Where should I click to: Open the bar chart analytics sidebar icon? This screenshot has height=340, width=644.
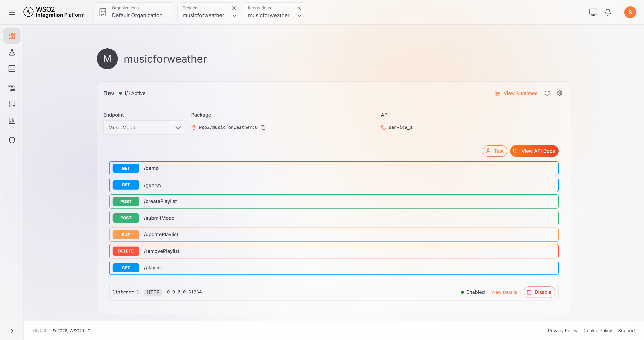tap(12, 121)
